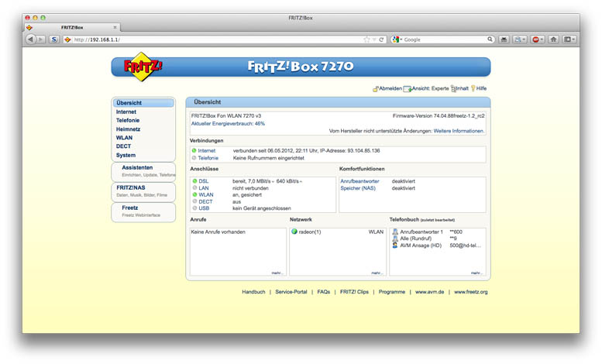Open the Freetz Webinterface panel

(x=143, y=211)
